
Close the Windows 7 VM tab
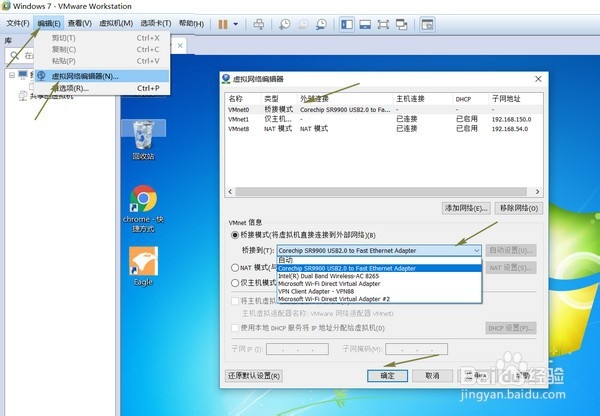click(180, 46)
